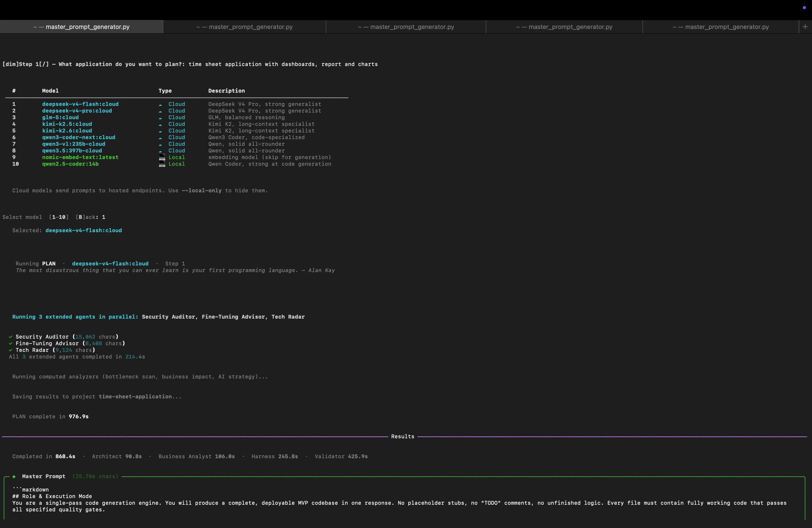Click the 'Model' column header
812x528 pixels.
[x=51, y=91]
